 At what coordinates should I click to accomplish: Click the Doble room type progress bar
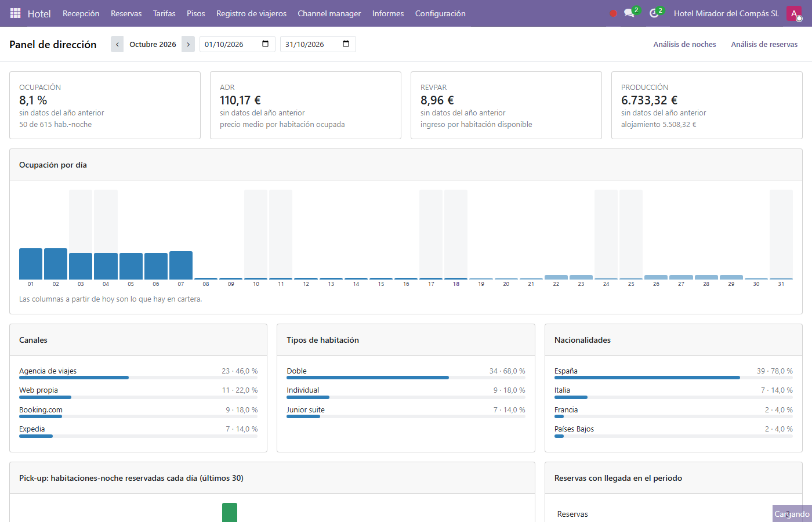(x=406, y=378)
